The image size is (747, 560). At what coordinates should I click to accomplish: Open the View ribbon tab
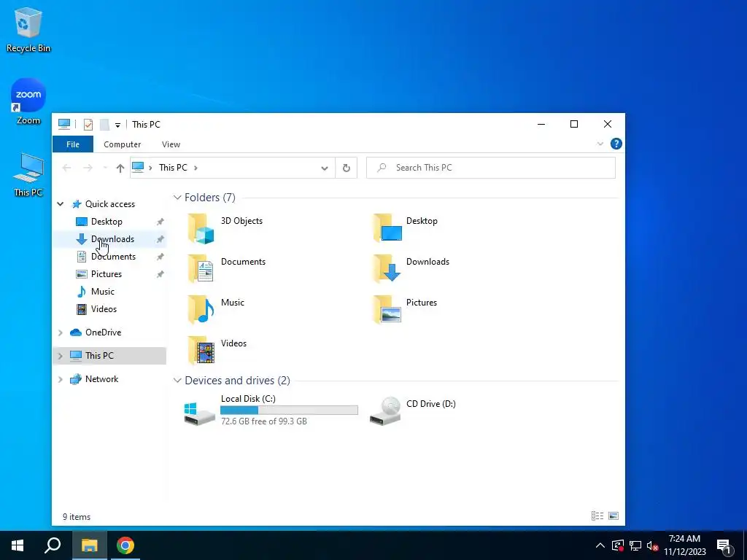click(171, 144)
